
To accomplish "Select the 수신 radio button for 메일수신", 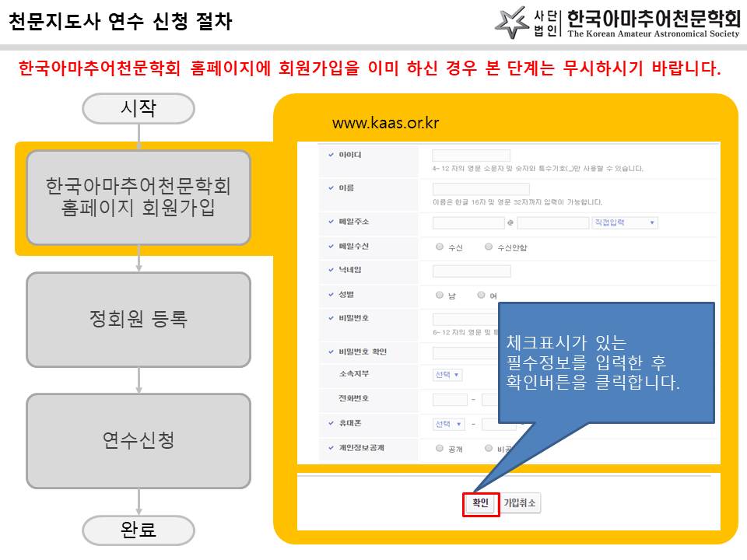I will click(439, 245).
